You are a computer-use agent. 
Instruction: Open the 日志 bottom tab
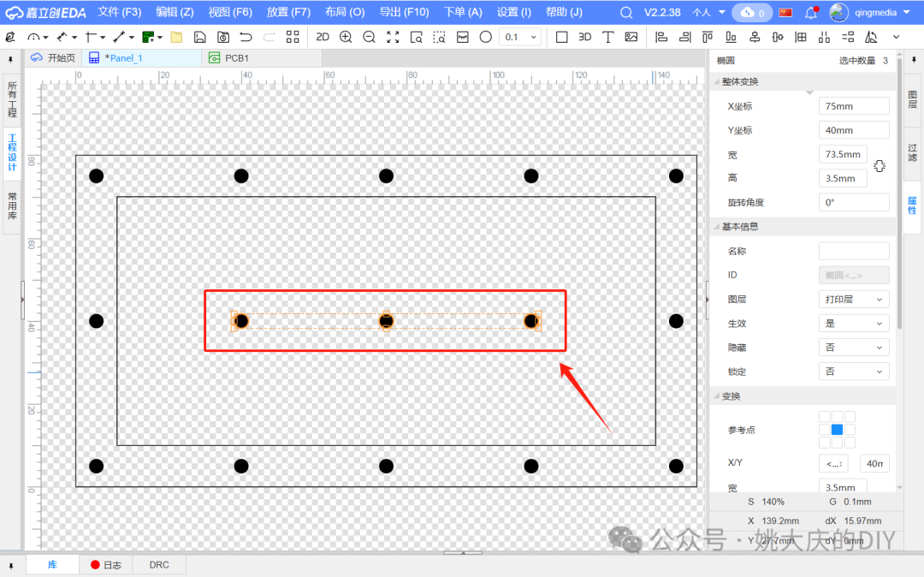(106, 565)
